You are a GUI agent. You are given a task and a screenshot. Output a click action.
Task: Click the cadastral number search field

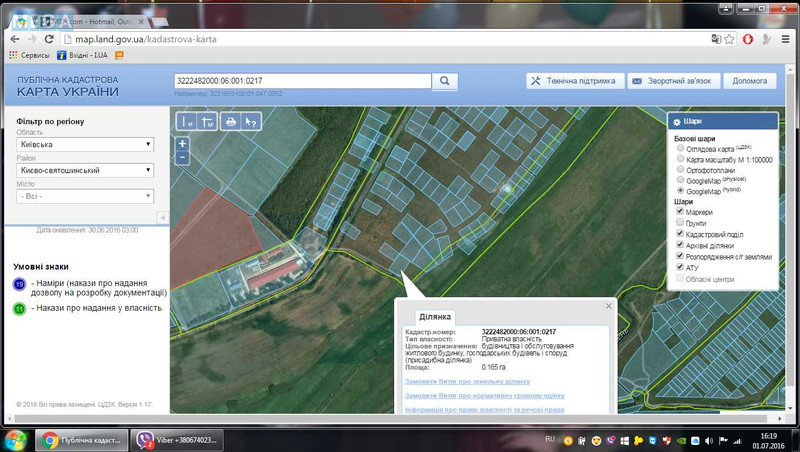(x=303, y=81)
